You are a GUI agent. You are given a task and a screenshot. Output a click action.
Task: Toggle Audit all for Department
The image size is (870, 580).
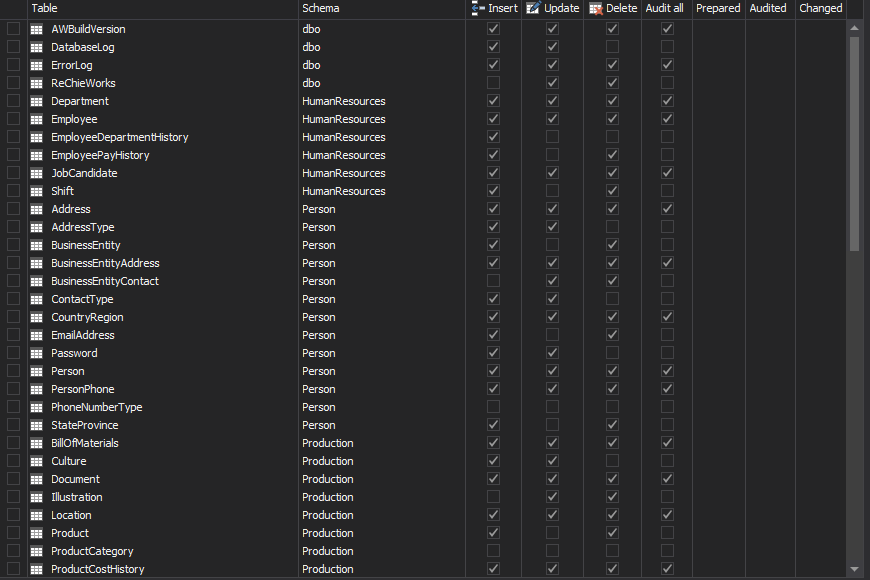click(667, 101)
